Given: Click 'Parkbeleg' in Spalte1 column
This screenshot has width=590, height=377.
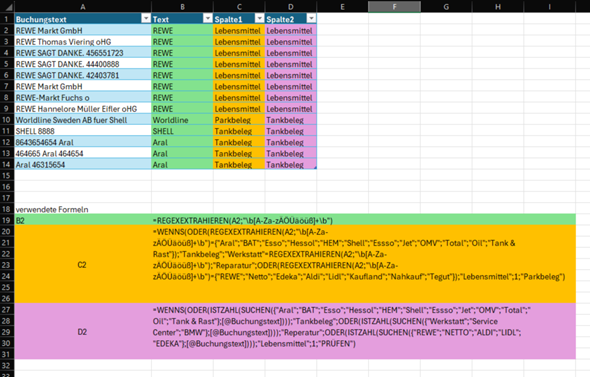Looking at the screenshot, I should (239, 120).
